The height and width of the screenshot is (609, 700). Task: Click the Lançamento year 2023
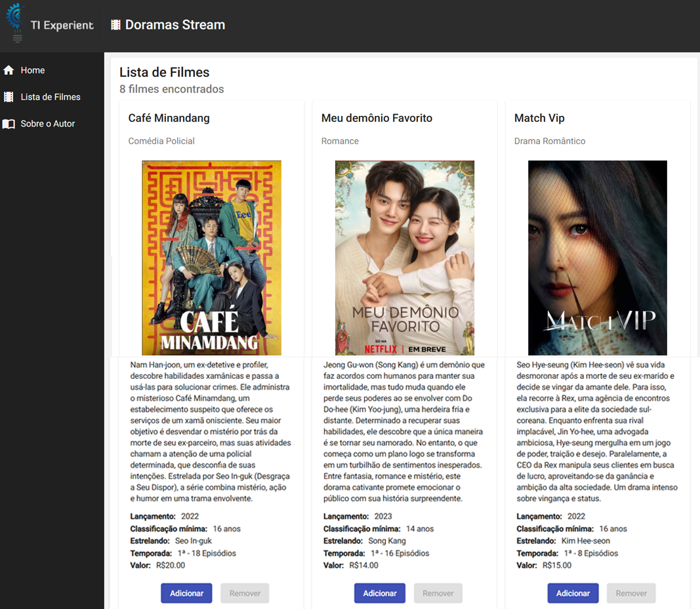click(x=383, y=516)
